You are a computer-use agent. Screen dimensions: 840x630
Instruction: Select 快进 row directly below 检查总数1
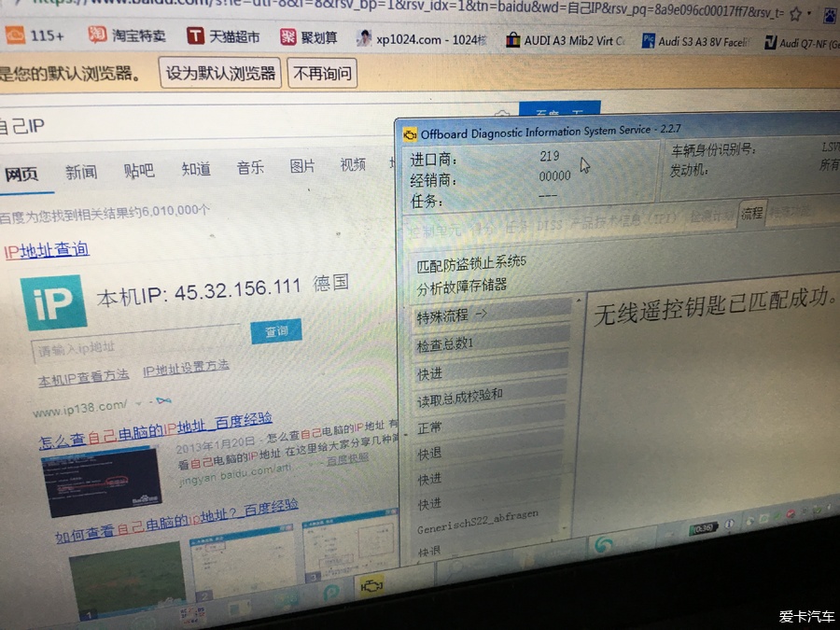tap(489, 369)
